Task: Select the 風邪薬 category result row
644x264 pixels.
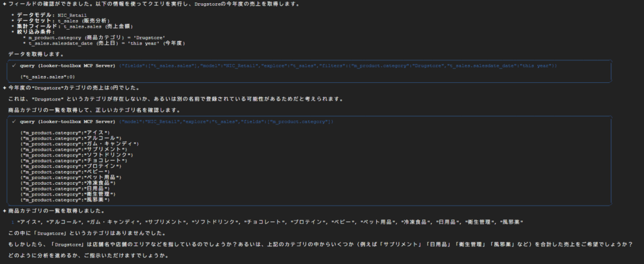Action: pos(65,200)
